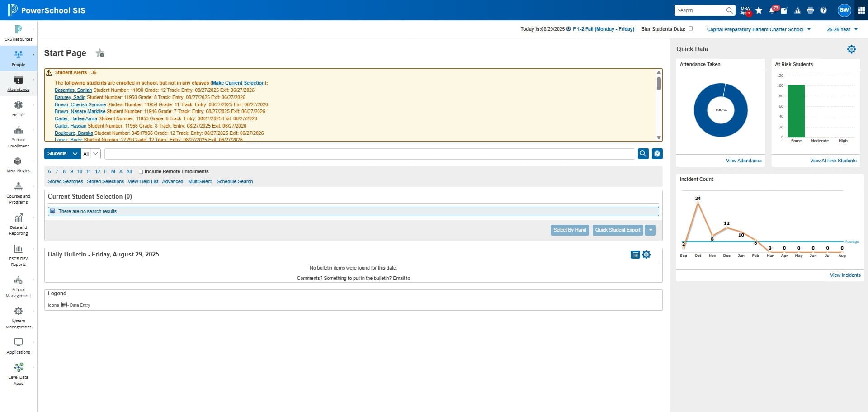
Task: Open MBA Plugins in sidebar
Action: click(19, 165)
